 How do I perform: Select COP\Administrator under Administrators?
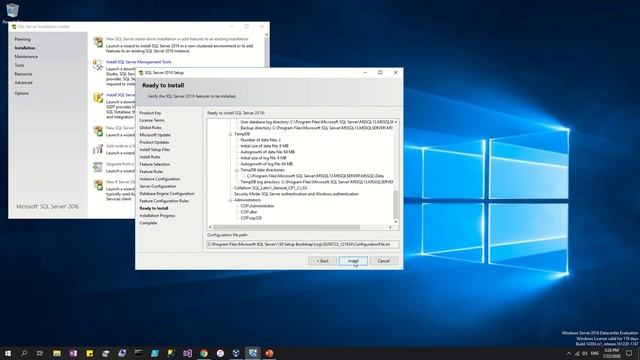coord(257,206)
